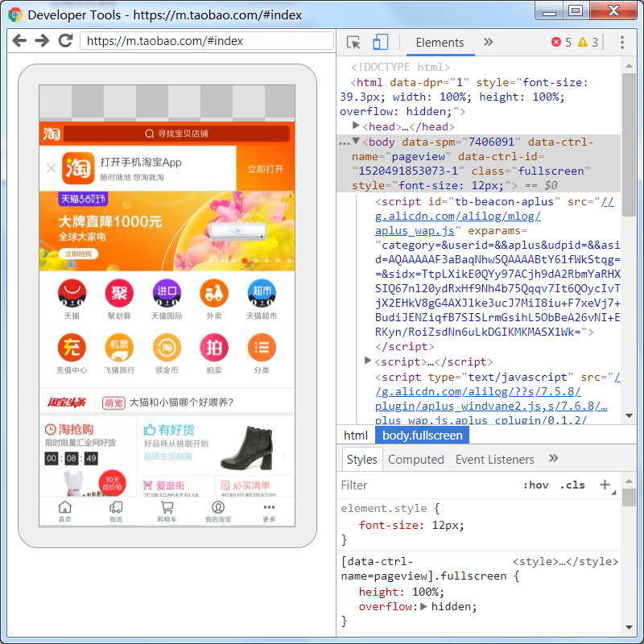Click the 寻找宝贝店铺 search field
This screenshot has height=644, width=644.
(176, 134)
